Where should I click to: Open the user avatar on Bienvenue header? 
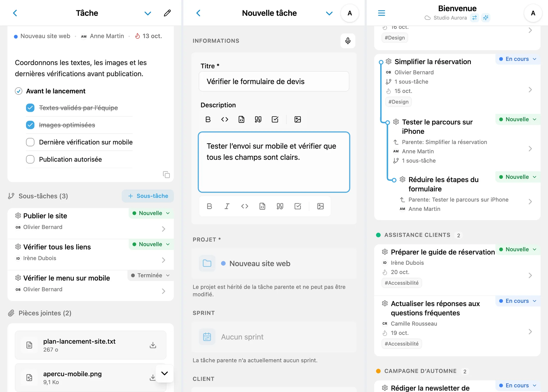[x=533, y=13]
